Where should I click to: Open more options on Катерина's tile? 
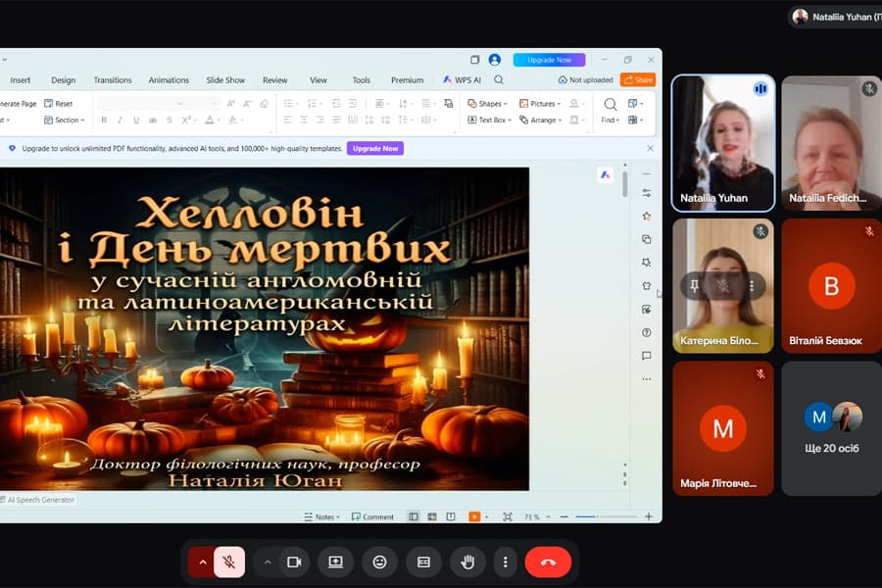tap(752, 286)
